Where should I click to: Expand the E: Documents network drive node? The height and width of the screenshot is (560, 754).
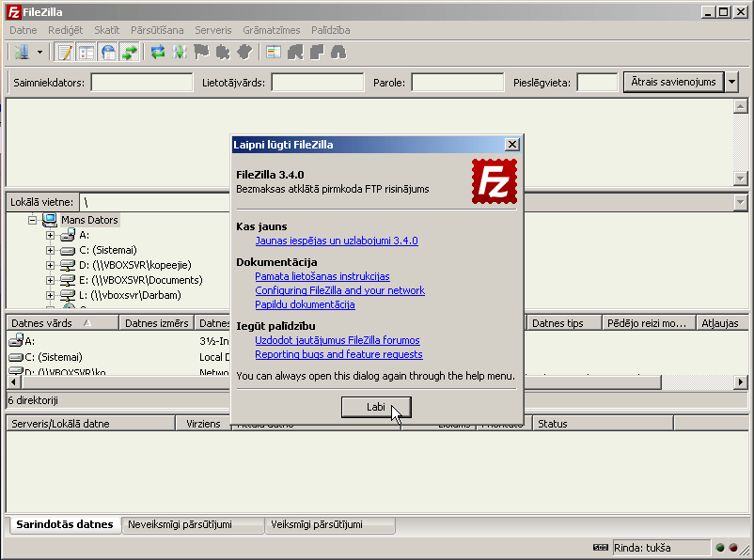(x=50, y=280)
